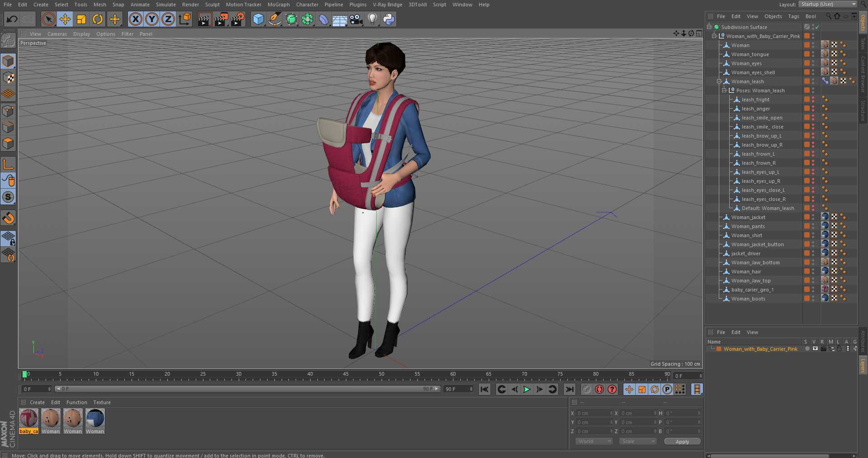Open the Character menu

307,5
